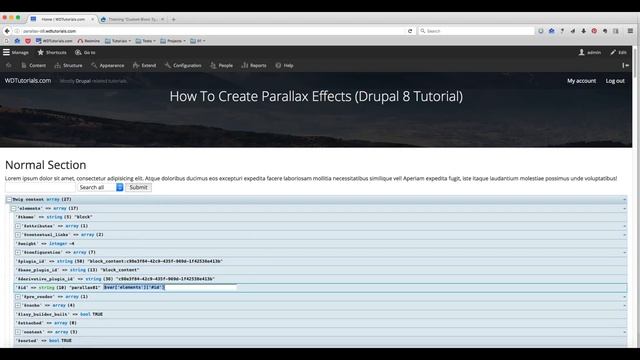The width and height of the screenshot is (640, 360).
Task: Click the Drupal admin home icon
Action: pos(9,65)
